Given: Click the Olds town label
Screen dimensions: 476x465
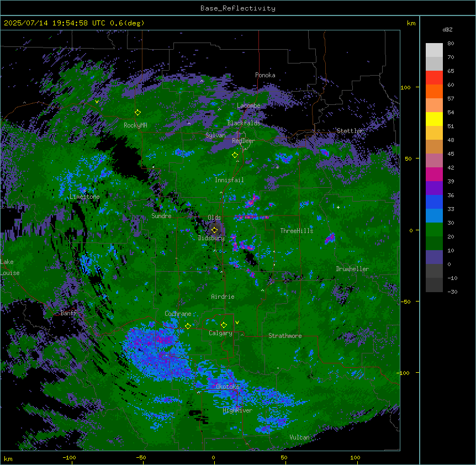Looking at the screenshot, I should (214, 218).
